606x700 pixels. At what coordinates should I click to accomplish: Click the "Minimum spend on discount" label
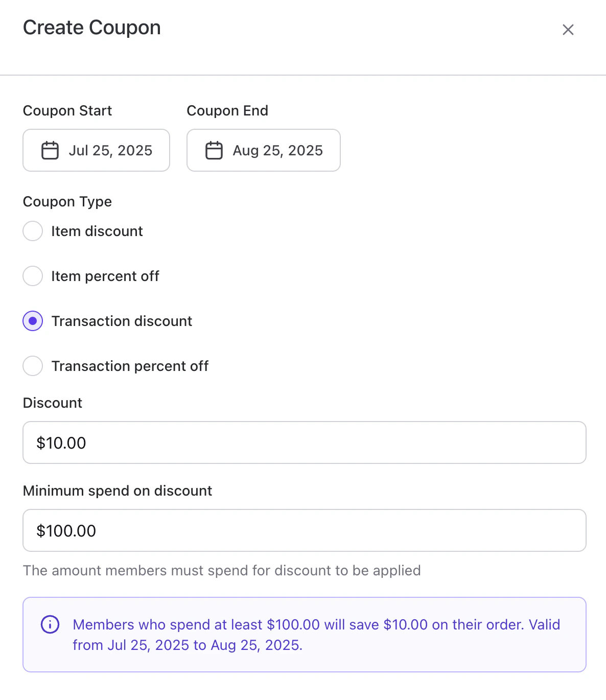(118, 491)
